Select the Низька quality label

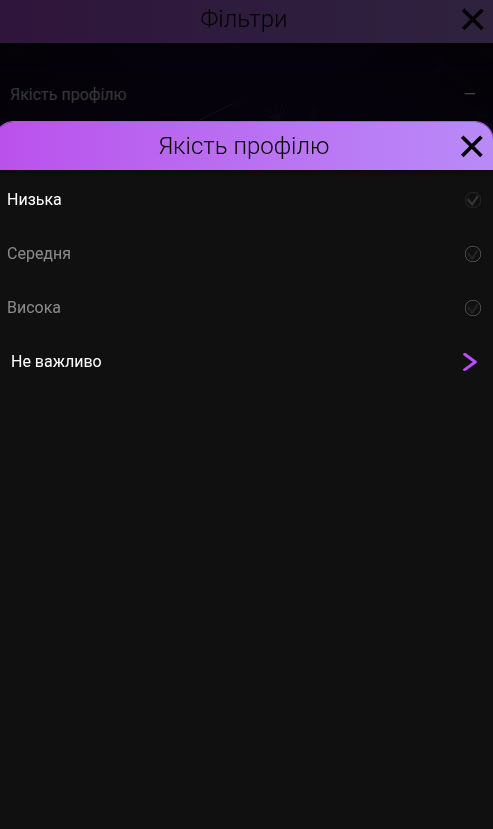pos(34,199)
